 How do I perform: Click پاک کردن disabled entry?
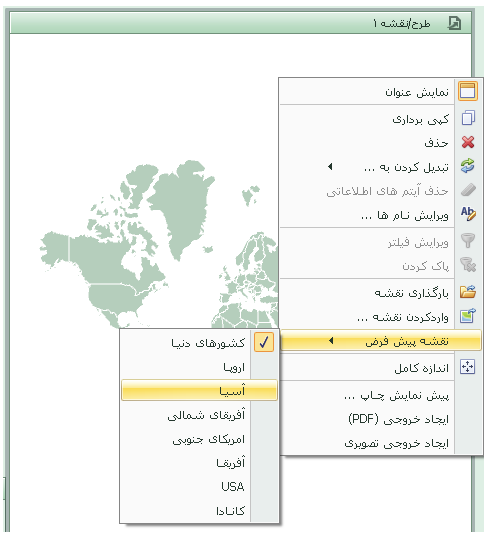pyautogui.click(x=380, y=266)
